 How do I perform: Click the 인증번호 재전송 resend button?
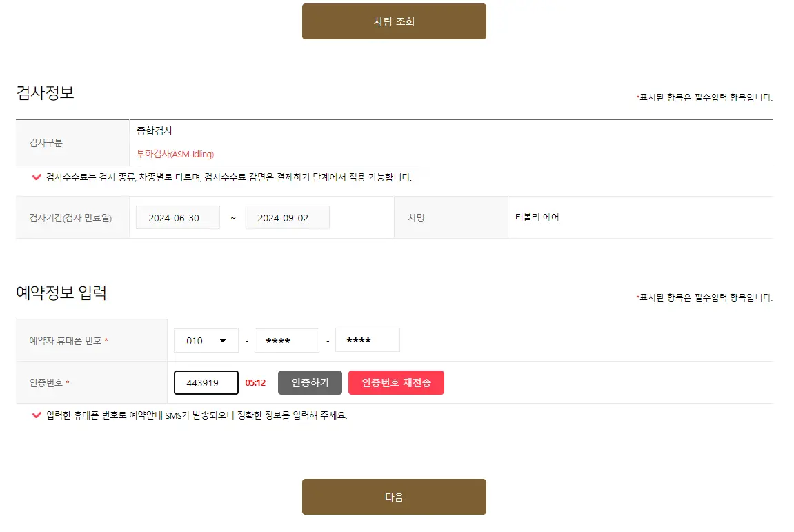coord(396,382)
